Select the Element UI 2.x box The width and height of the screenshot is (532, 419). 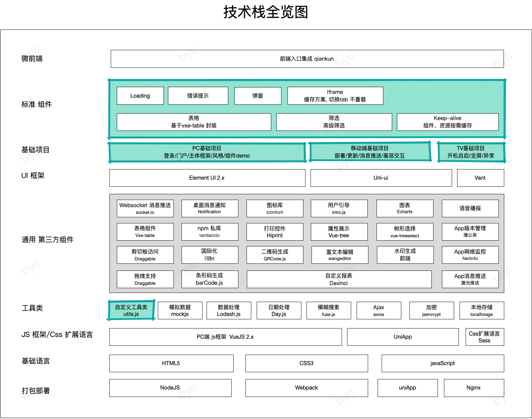[207, 178]
